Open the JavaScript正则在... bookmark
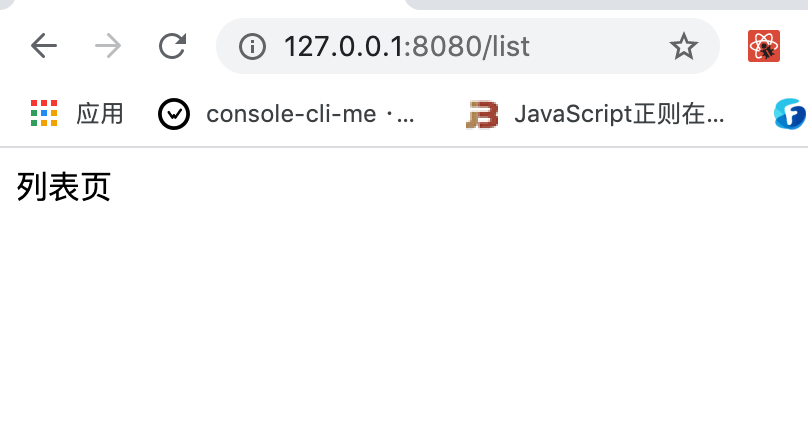Image resolution: width=808 pixels, height=440 pixels. (619, 114)
